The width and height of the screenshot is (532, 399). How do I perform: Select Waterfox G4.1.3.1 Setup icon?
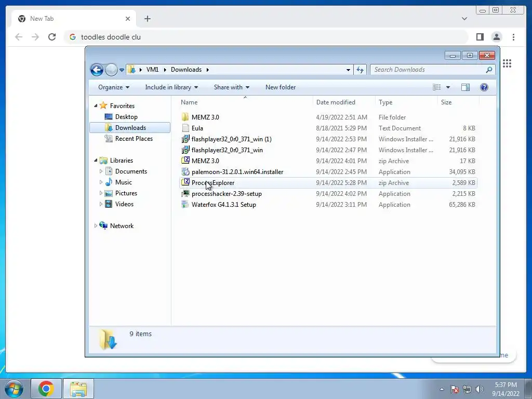pyautogui.click(x=185, y=204)
